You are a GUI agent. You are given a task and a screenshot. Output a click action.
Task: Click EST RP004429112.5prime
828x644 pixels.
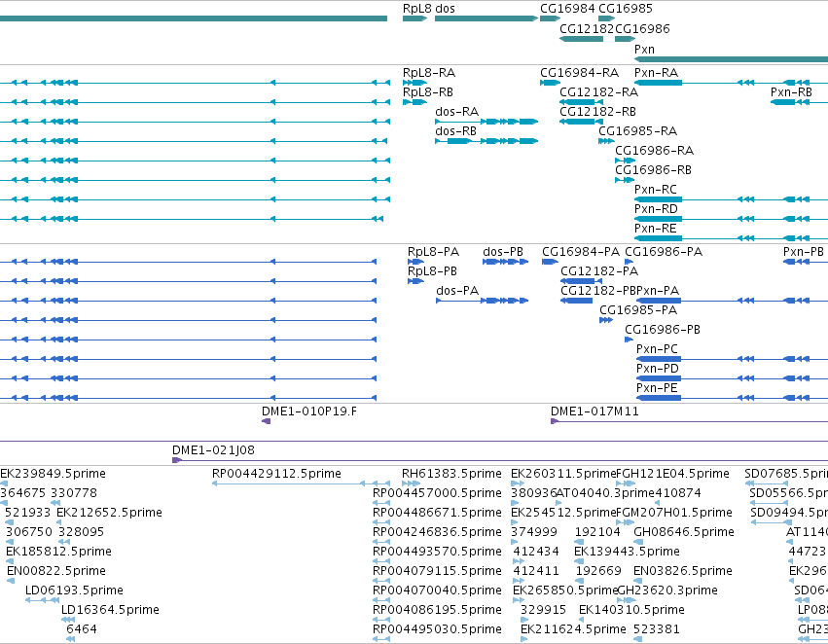276,474
